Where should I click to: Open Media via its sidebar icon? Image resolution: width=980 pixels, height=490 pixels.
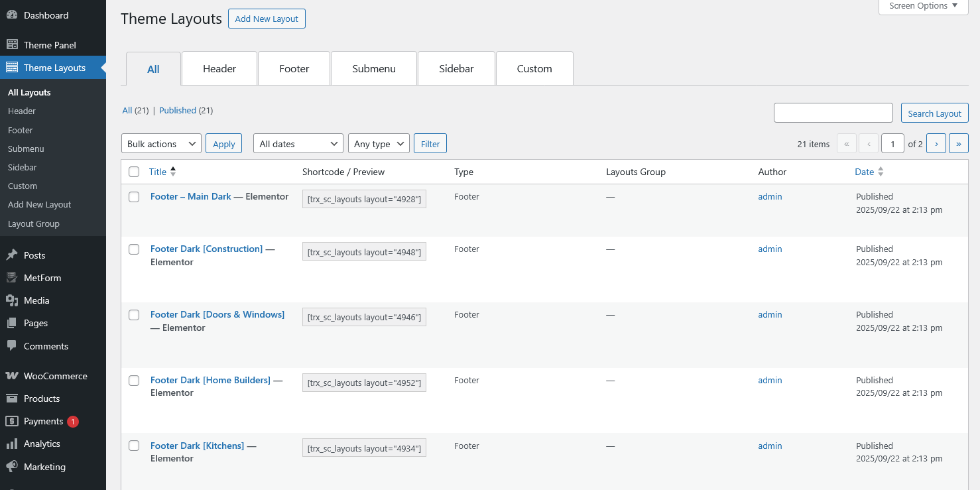click(x=12, y=300)
